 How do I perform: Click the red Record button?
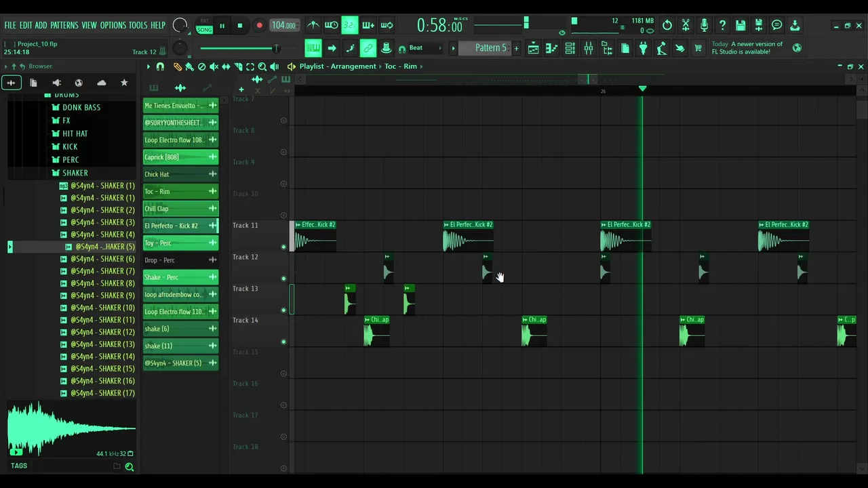259,26
